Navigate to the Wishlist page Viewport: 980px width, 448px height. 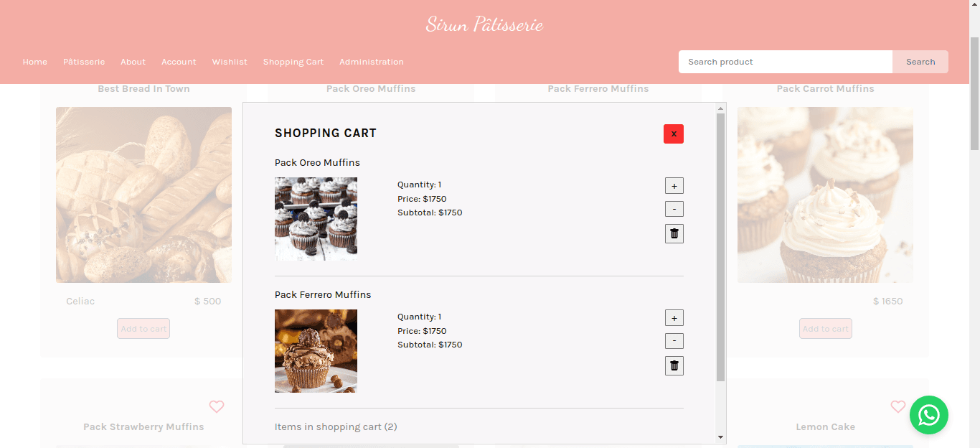click(x=230, y=62)
